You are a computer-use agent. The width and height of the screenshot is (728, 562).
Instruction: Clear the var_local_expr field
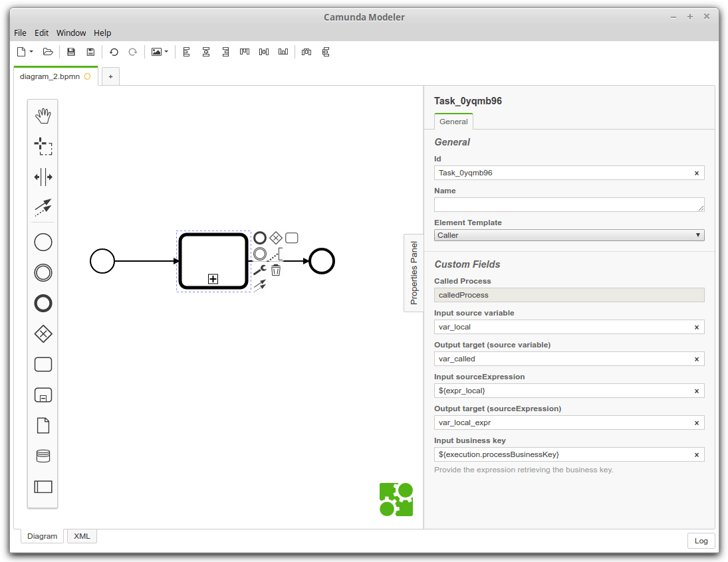697,422
